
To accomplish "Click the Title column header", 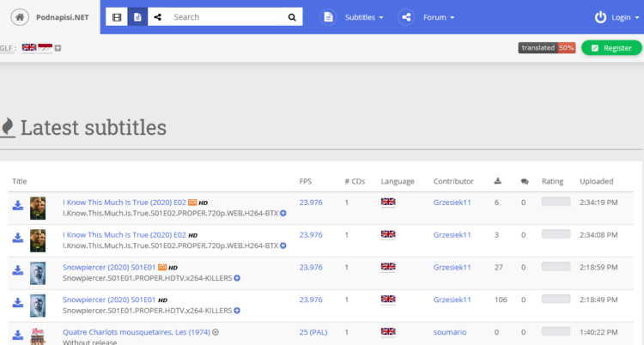I will click(19, 181).
